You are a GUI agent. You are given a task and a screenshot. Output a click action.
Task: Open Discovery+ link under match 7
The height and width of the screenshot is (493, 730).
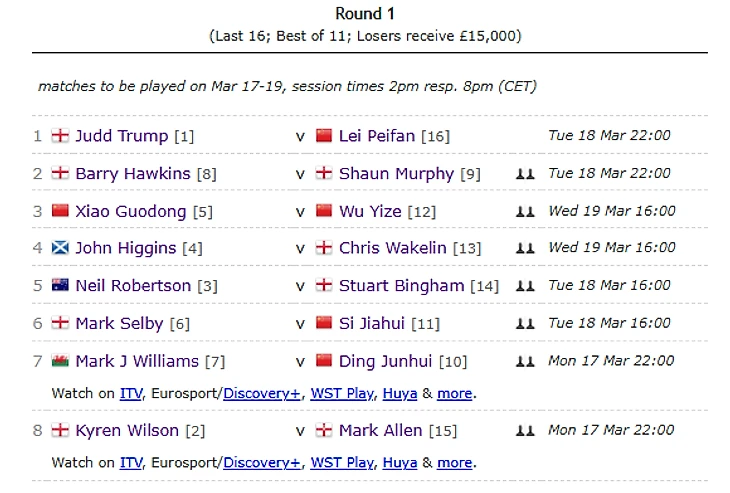tap(262, 394)
